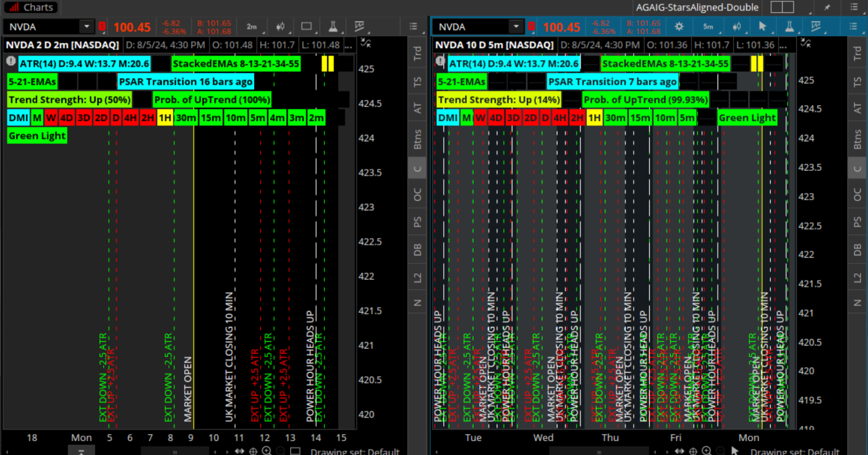This screenshot has width=868, height=455.
Task: Click the pin icon in top bar
Action: (x=827, y=7)
